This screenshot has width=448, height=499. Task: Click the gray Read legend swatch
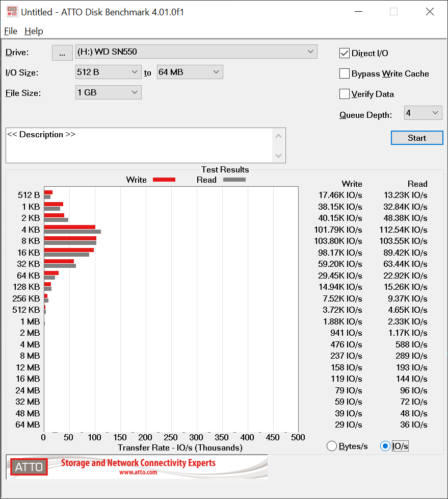234,180
